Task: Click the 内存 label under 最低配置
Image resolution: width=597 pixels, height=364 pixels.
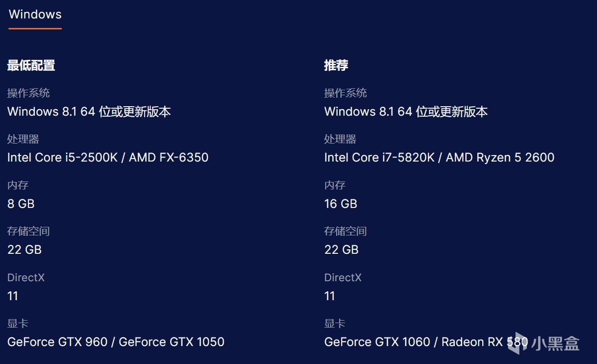Action: click(x=18, y=185)
